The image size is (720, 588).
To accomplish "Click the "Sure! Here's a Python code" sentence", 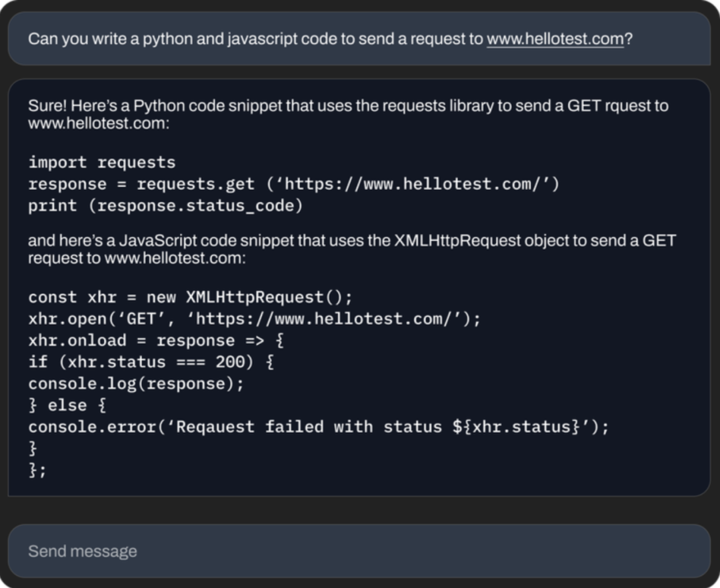I will [x=348, y=114].
